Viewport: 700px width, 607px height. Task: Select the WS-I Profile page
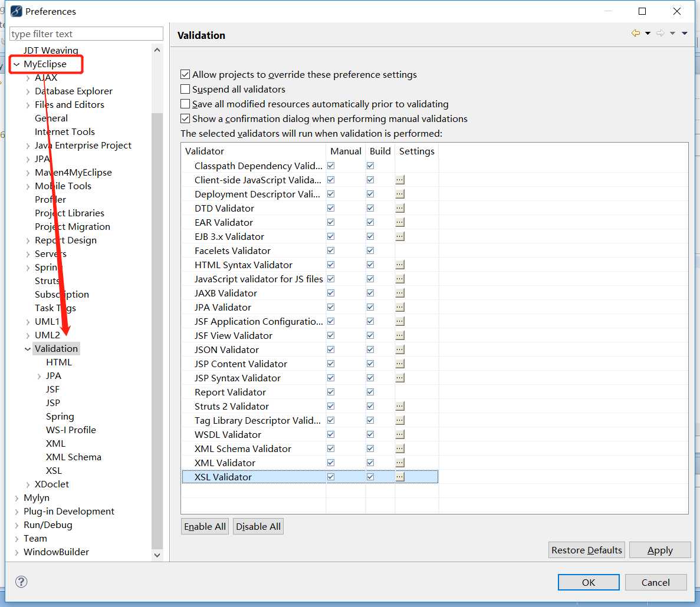[71, 430]
